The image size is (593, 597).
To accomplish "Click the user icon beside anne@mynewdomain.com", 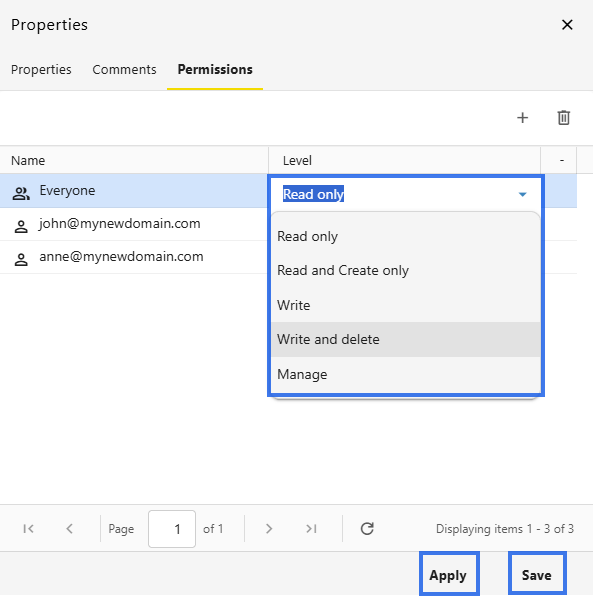I will click(x=21, y=260).
